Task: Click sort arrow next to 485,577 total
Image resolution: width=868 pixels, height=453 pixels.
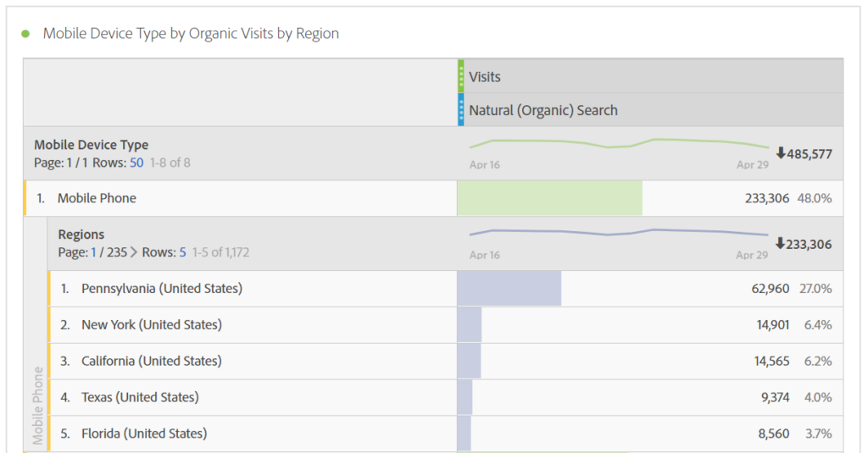Action: (781, 154)
